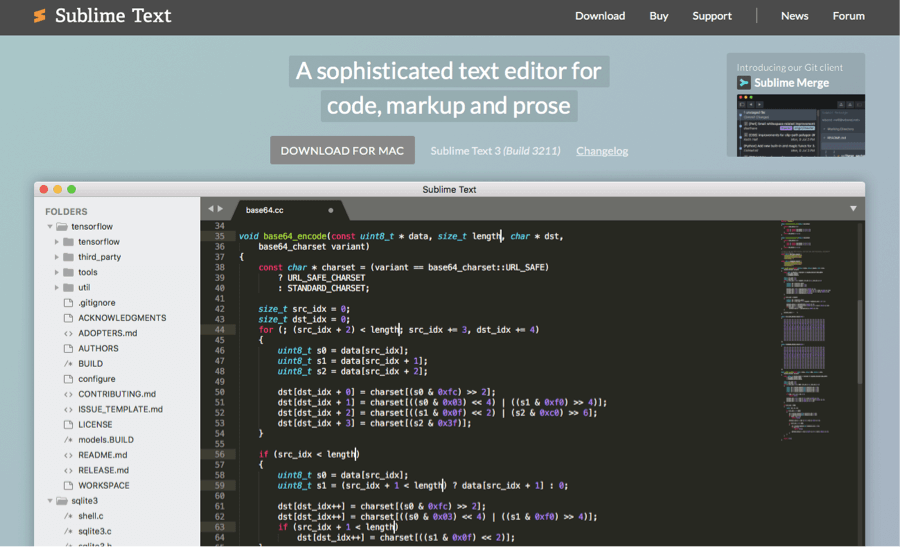
Task: Click the Sublime Merge screenshot thumbnail
Action: [x=800, y=126]
